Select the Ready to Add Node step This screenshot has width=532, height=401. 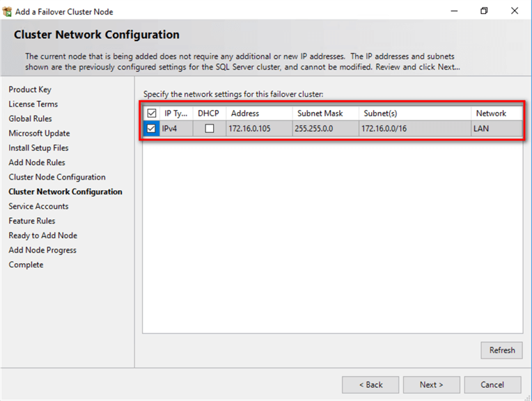coord(42,235)
